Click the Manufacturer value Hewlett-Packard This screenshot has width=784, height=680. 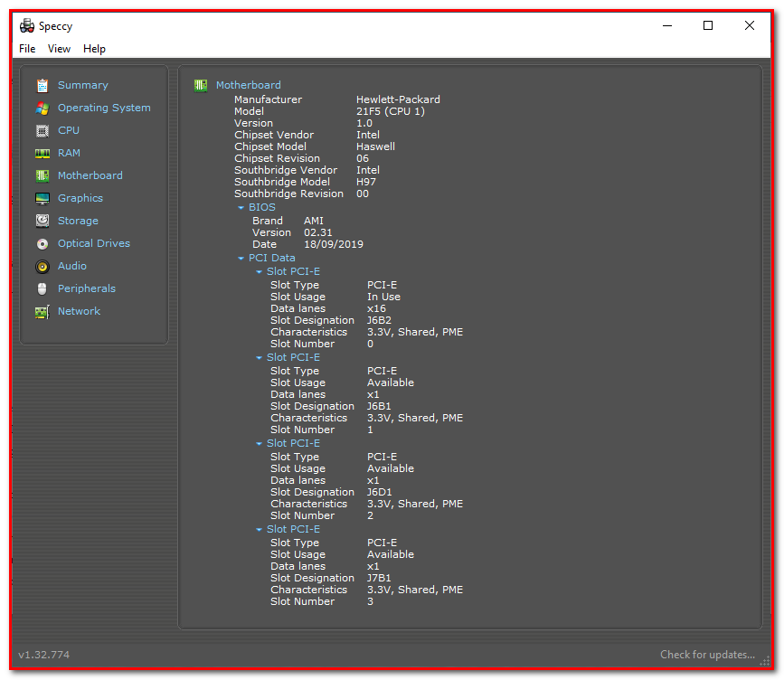[398, 99]
